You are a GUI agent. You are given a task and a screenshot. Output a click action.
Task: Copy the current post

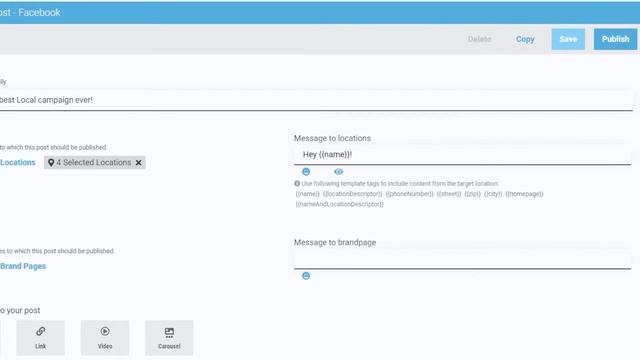(525, 39)
